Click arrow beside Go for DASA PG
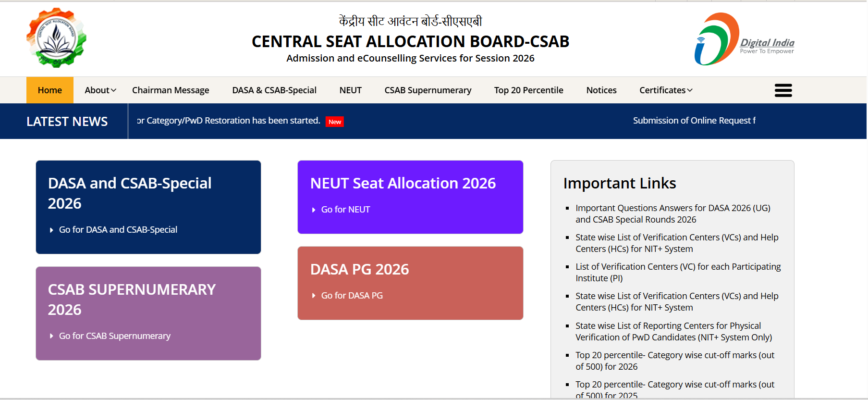Viewport: 868px width, 400px height. 314,296
